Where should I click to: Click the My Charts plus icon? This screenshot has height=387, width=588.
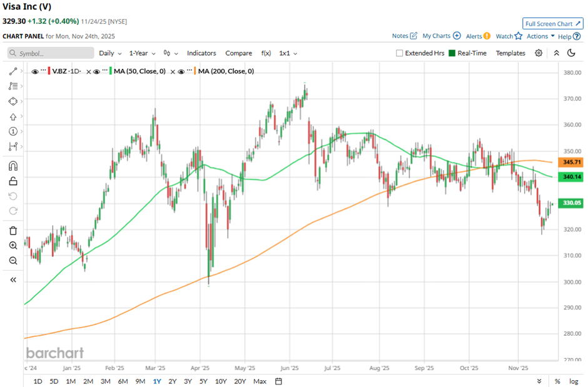(457, 36)
